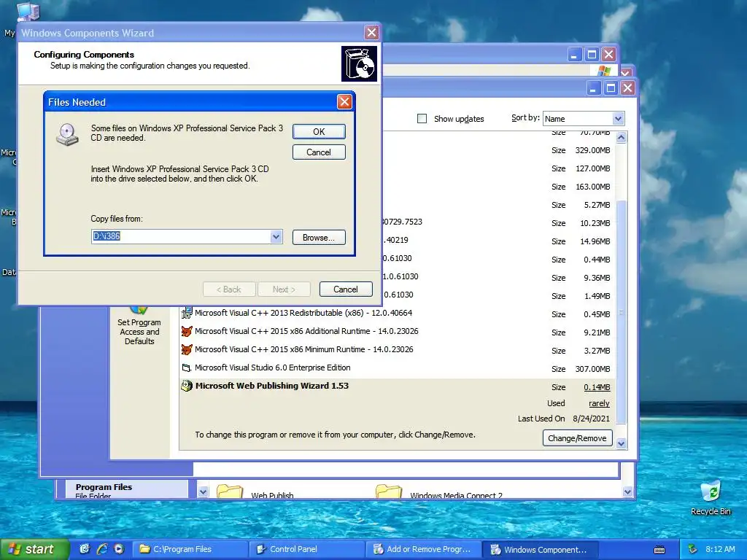
Task: Click Change/Remove for Web Publishing Wizard
Action: click(577, 438)
